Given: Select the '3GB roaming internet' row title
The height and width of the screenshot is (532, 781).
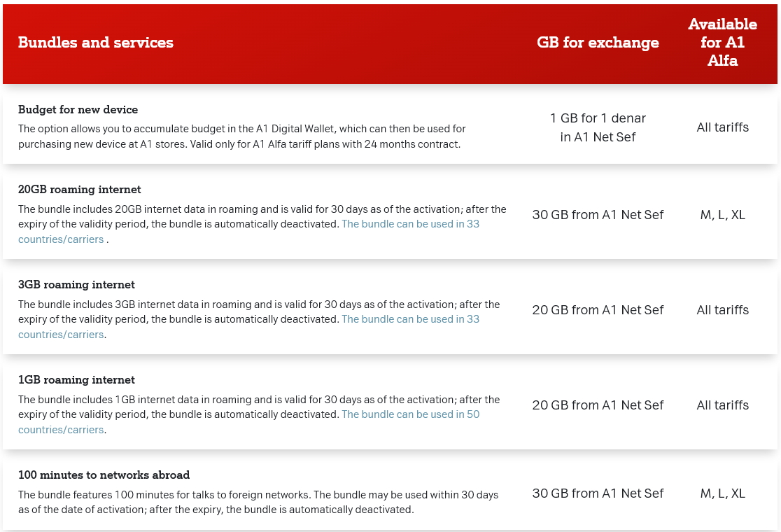Looking at the screenshot, I should 76,285.
